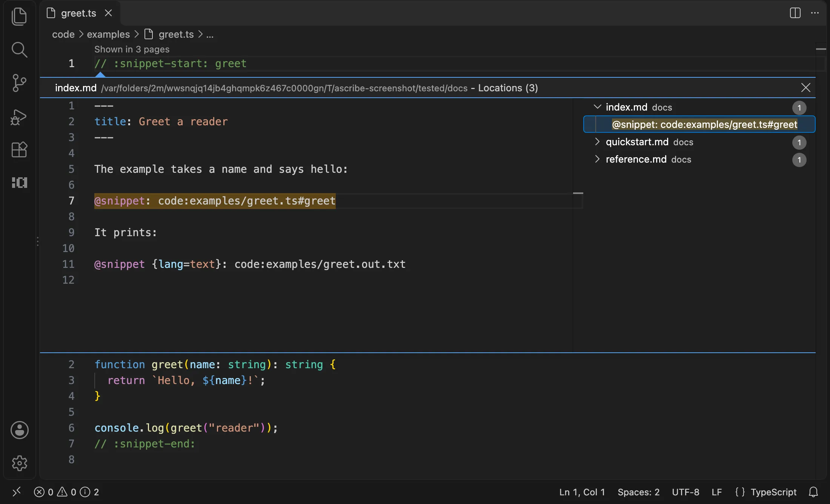The height and width of the screenshot is (504, 830).
Task: Collapse the index.md docs group
Action: tap(597, 107)
